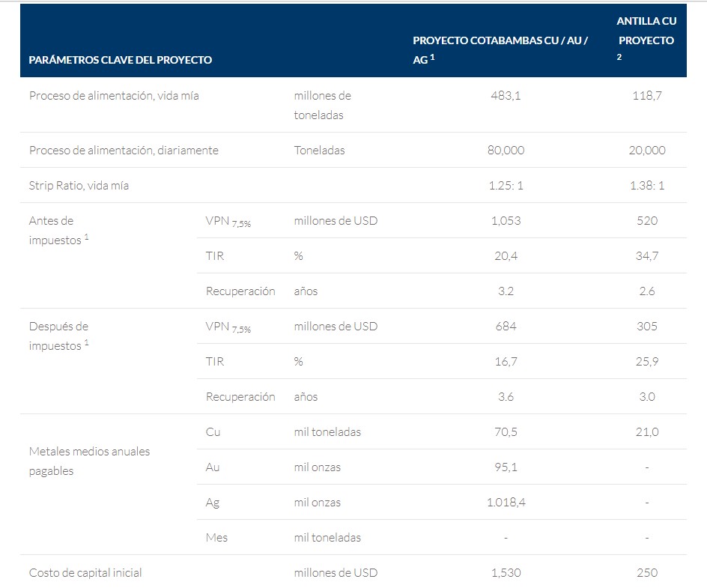Click the value 34,7
The height and width of the screenshot is (588, 707).
647,255
